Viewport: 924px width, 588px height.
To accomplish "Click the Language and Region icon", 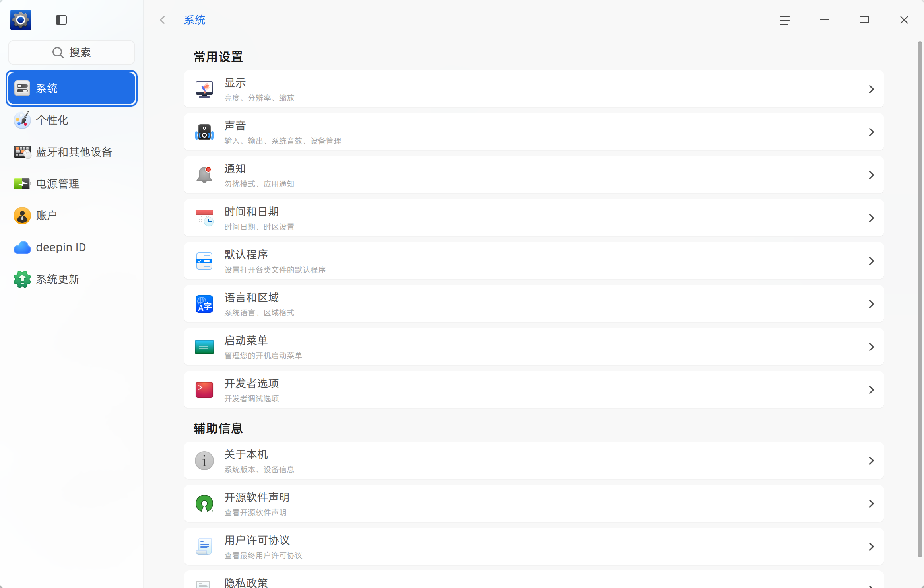I will pos(204,304).
